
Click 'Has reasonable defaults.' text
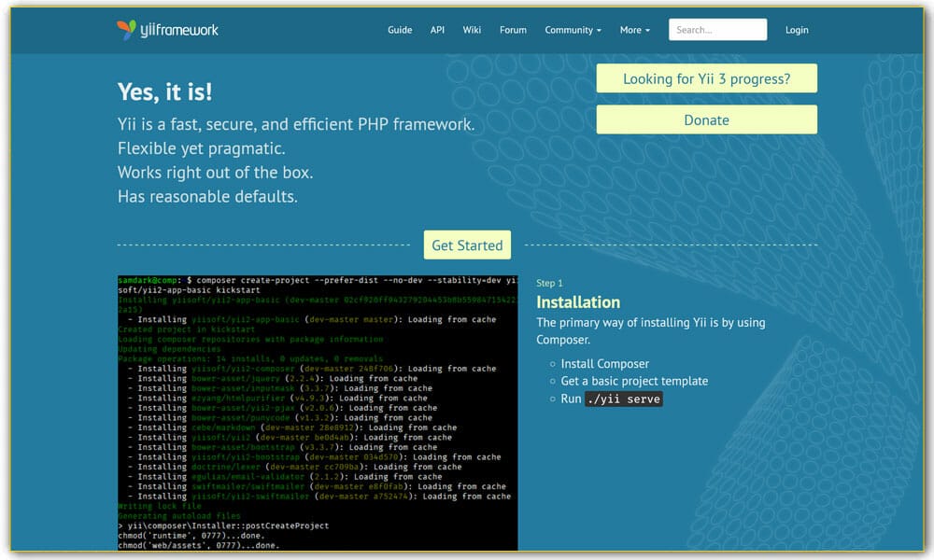point(207,196)
